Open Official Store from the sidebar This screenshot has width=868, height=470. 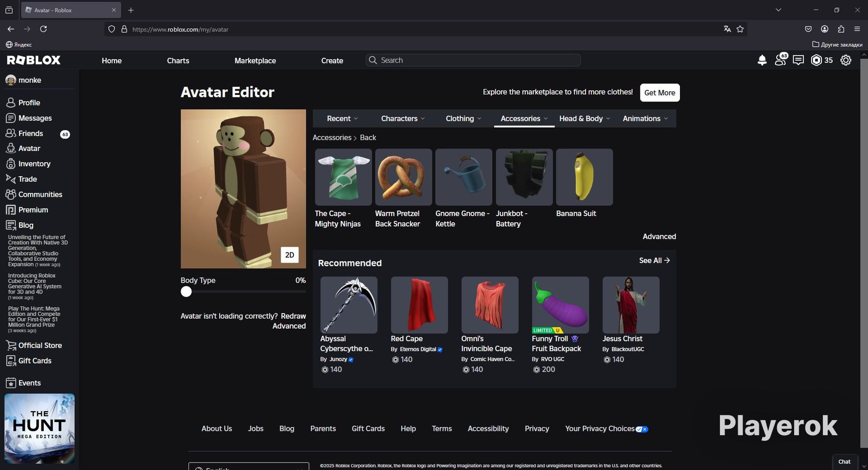click(x=40, y=345)
